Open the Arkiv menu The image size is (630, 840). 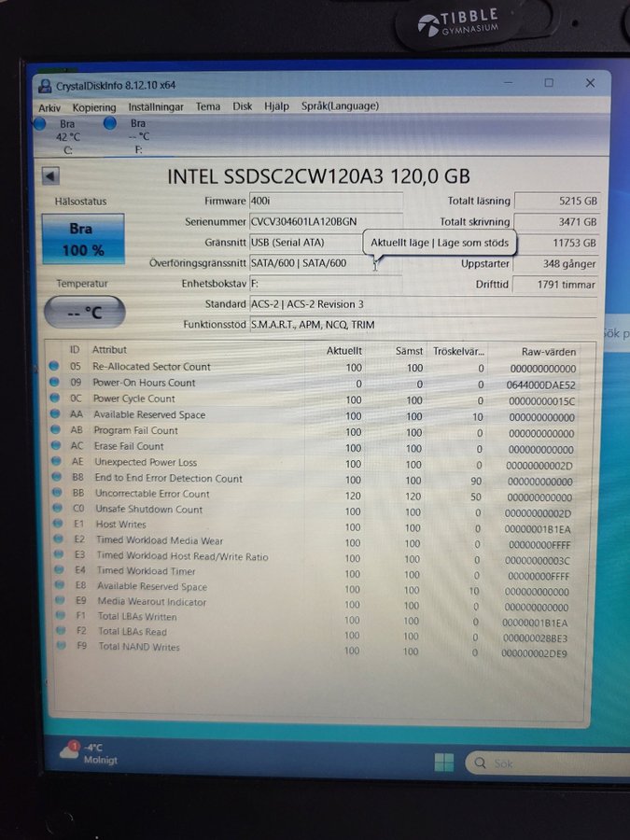[49, 107]
